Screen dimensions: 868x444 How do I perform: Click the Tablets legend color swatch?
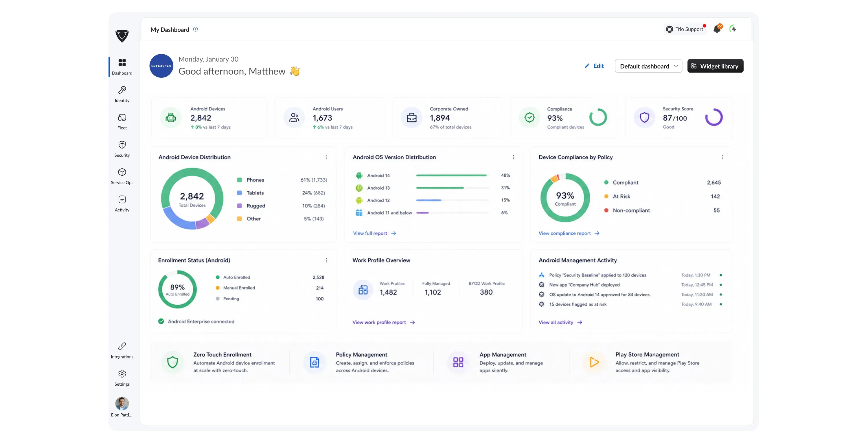click(239, 193)
